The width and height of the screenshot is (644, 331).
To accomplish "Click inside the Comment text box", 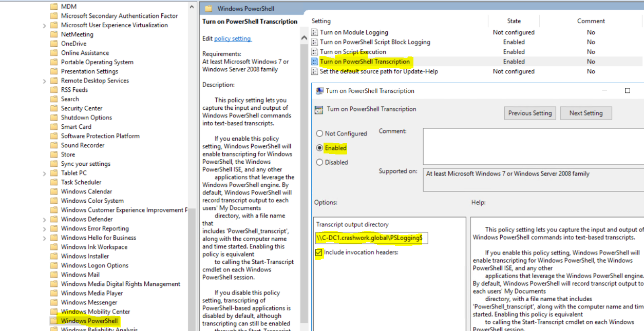I will pyautogui.click(x=533, y=146).
